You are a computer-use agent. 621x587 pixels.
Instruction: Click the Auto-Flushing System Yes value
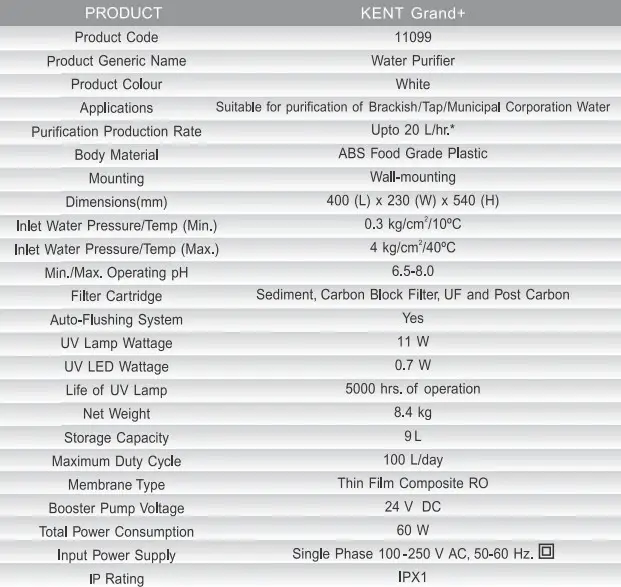click(412, 318)
